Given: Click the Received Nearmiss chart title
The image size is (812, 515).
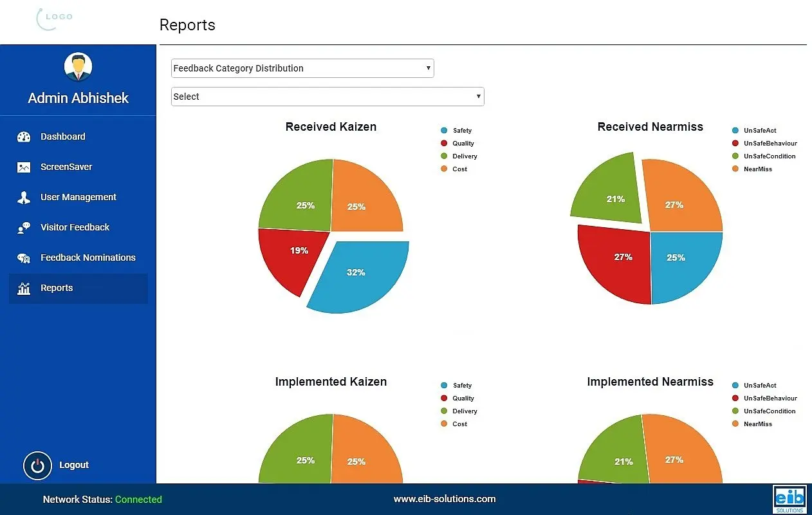Looking at the screenshot, I should click(651, 127).
